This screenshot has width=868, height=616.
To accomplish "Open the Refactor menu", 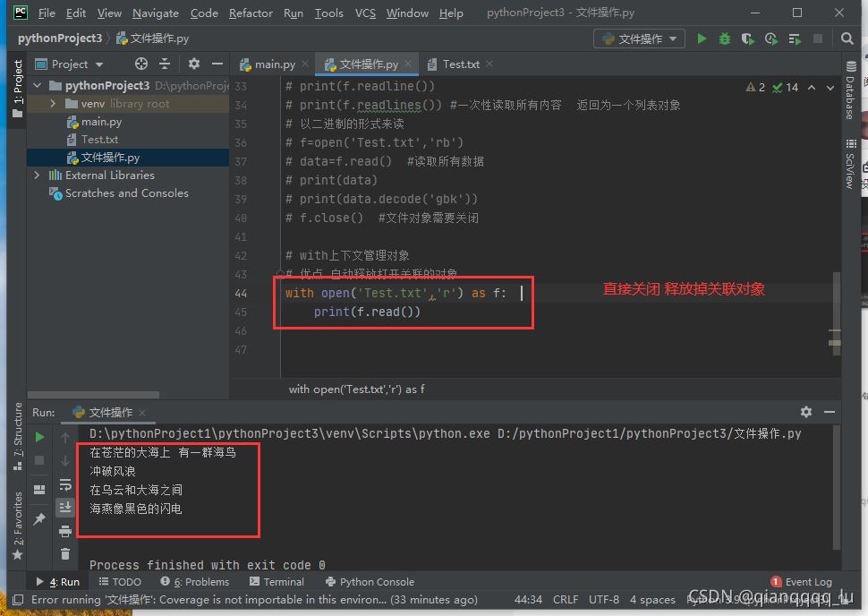I will click(x=251, y=13).
